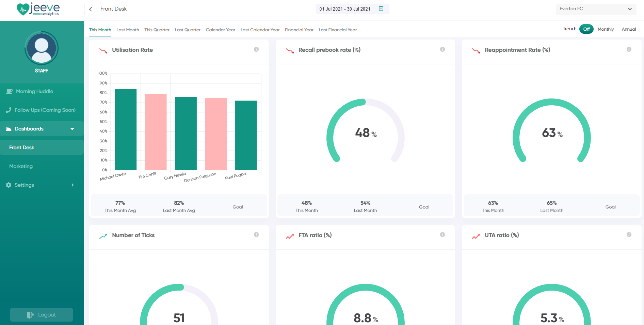
Task: Open Follow Ups (Coming Soon) in sidebar
Action: click(x=42, y=110)
